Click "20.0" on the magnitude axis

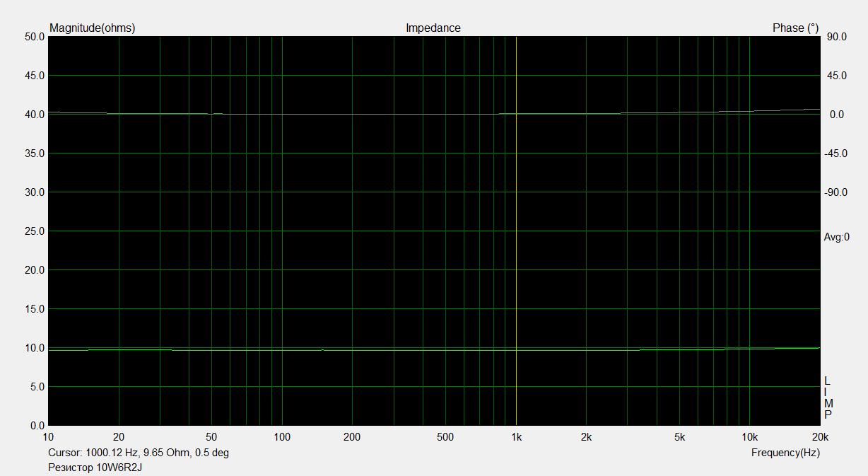[x=34, y=270]
